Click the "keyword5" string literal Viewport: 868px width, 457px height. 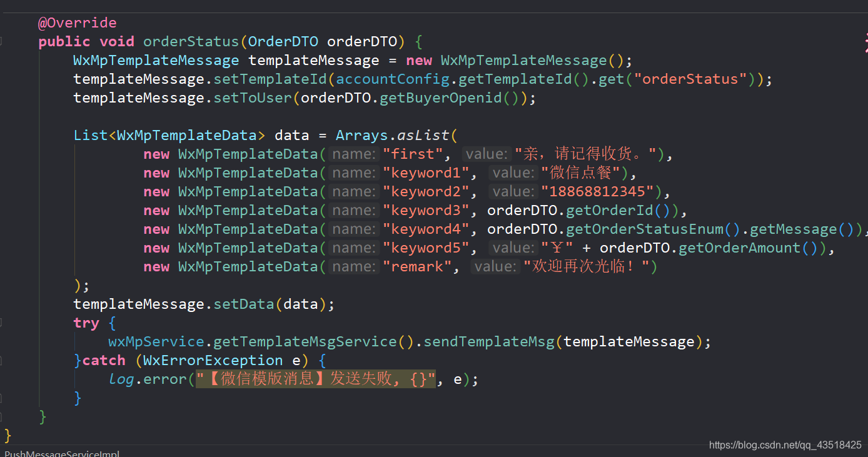coord(426,248)
